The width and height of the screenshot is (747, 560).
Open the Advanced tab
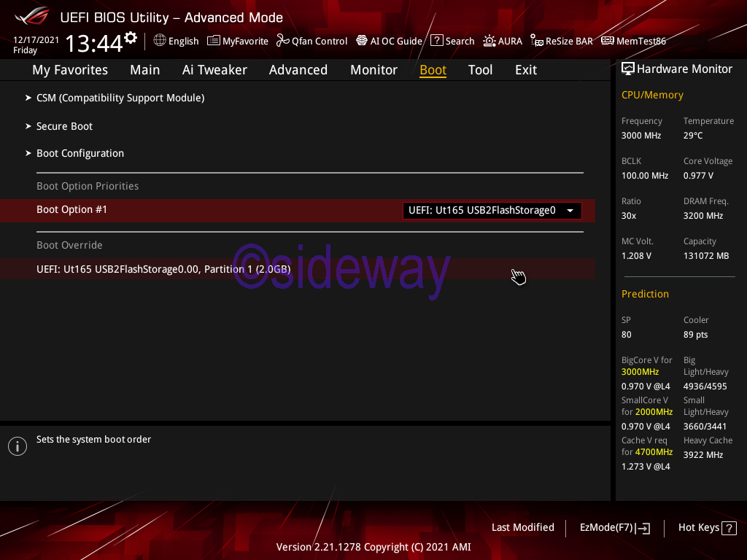click(x=298, y=70)
